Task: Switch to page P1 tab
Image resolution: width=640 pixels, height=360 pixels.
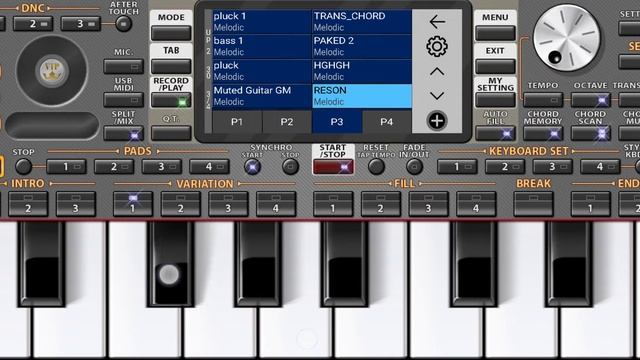Action: 237,122
